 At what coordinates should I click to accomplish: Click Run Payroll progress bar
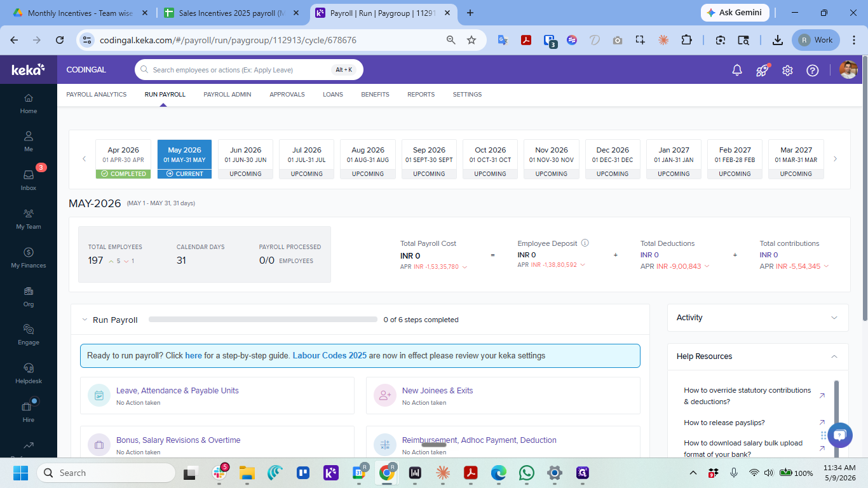pos(262,320)
